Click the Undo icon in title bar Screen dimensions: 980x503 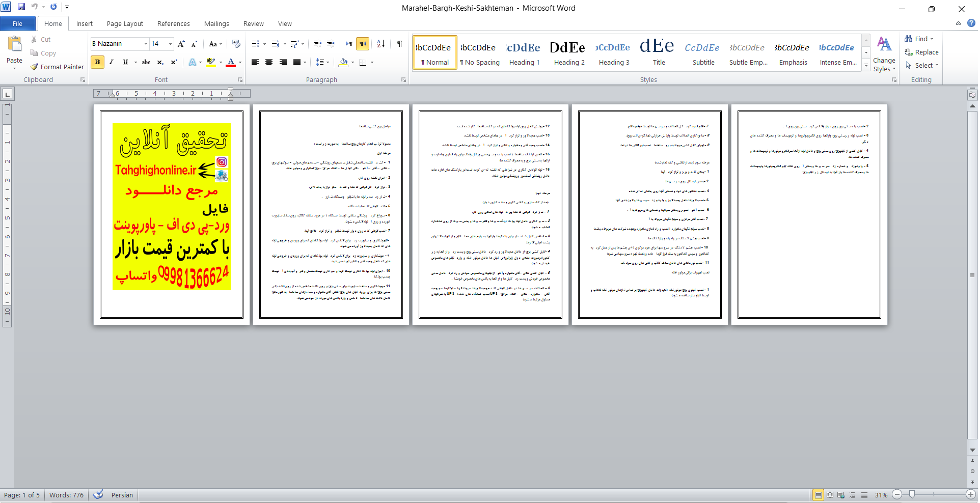34,7
